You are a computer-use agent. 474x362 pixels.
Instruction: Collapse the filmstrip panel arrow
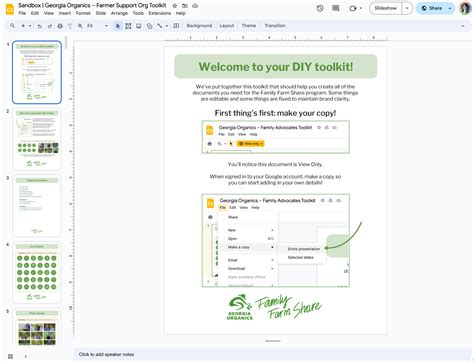(x=26, y=356)
